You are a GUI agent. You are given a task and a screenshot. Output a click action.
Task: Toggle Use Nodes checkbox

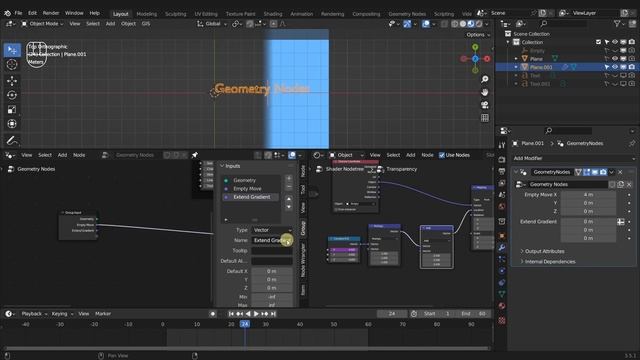[441, 155]
